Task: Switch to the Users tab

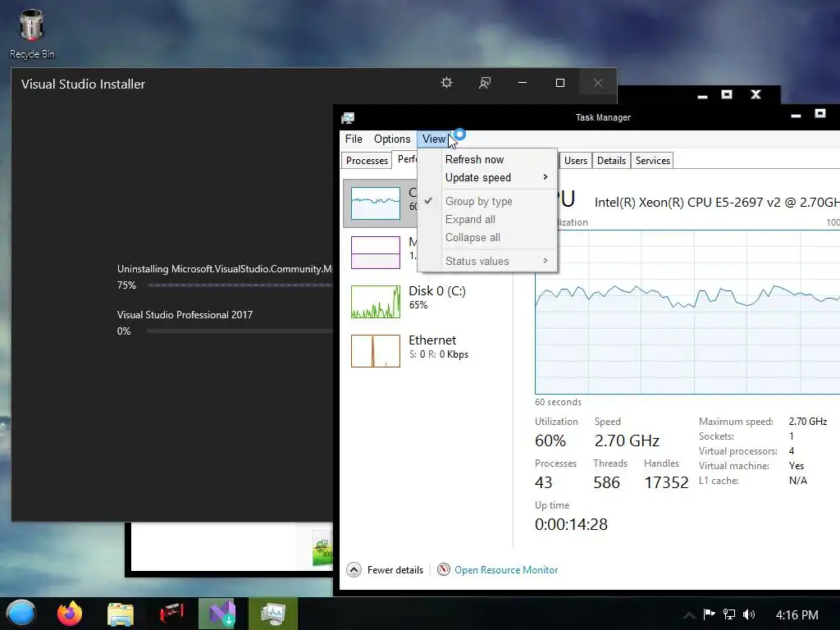Action: click(x=575, y=160)
